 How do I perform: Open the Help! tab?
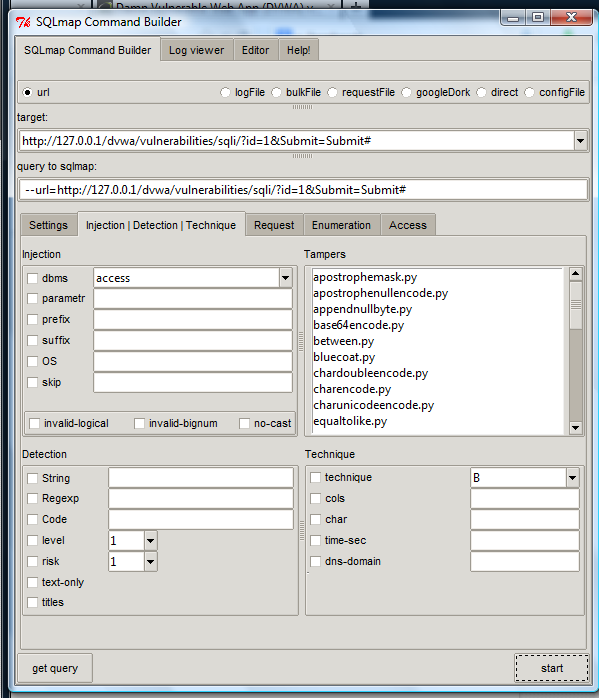[x=299, y=50]
